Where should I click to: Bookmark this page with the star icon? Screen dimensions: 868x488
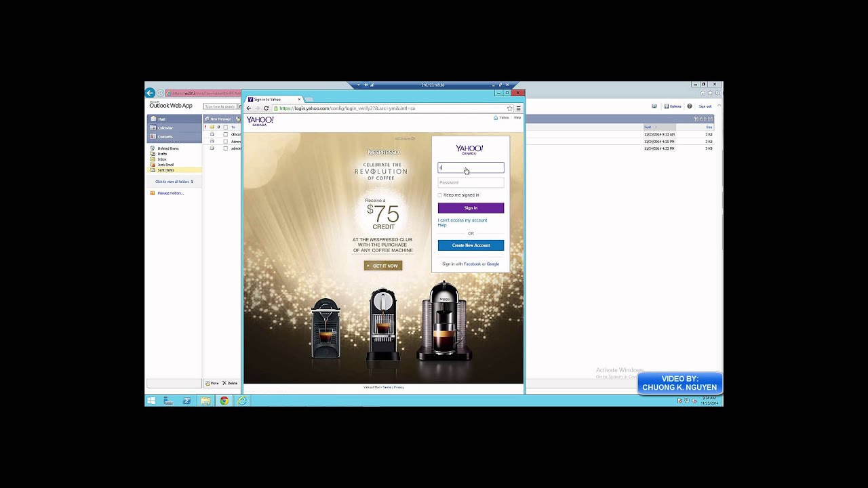(x=509, y=108)
